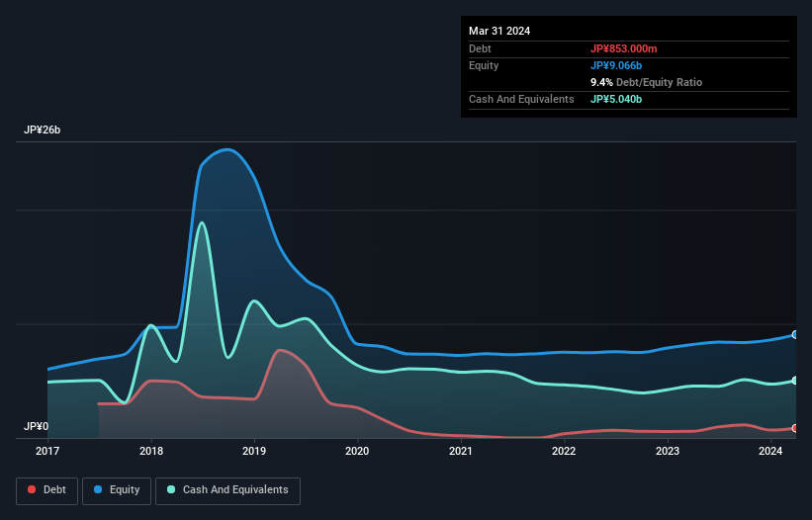This screenshot has height=520, width=812.
Task: Click the 2023 x-axis label
Action: (x=668, y=451)
